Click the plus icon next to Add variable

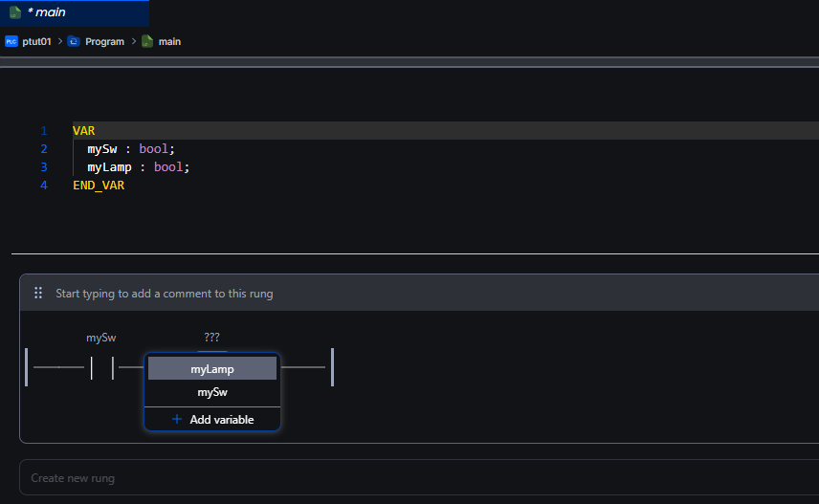point(176,420)
